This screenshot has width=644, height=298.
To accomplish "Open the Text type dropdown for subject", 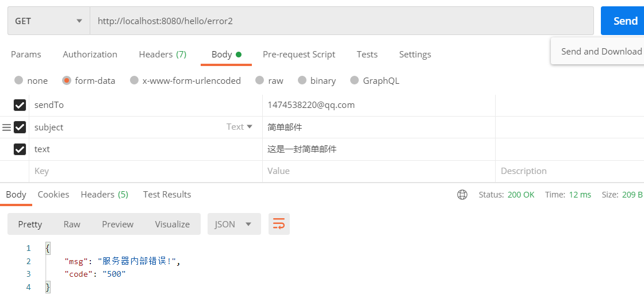I will tap(239, 127).
